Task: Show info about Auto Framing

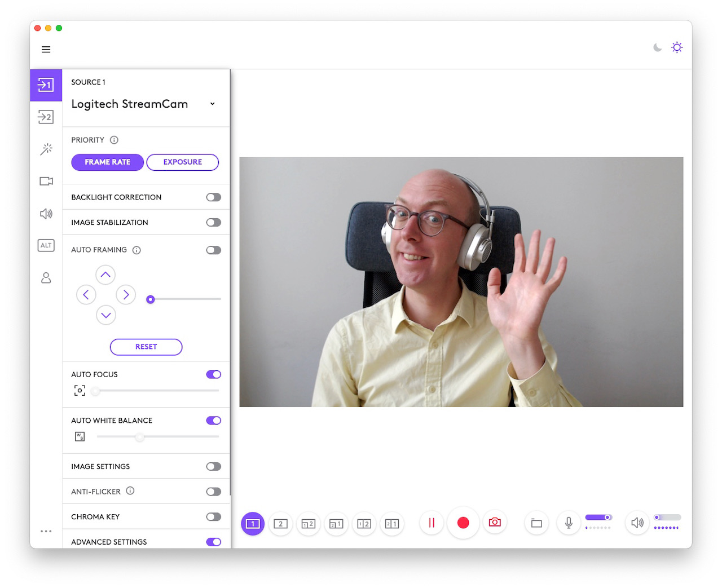Action: click(x=137, y=250)
